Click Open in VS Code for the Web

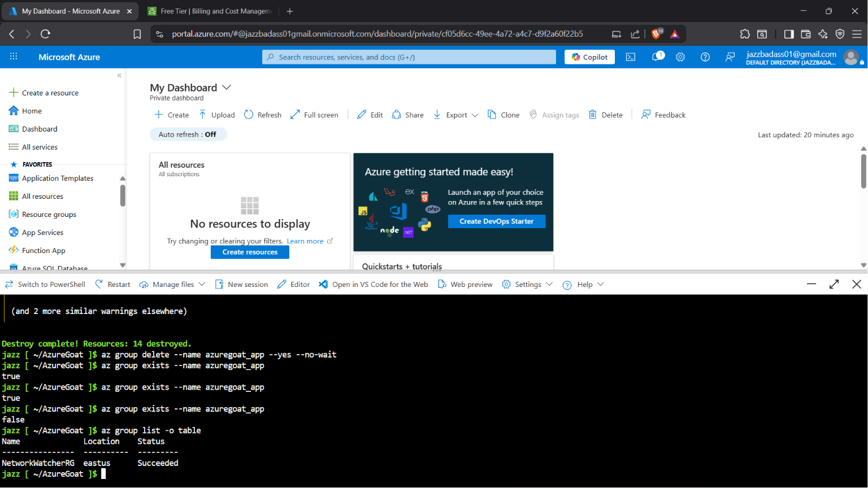tap(374, 284)
